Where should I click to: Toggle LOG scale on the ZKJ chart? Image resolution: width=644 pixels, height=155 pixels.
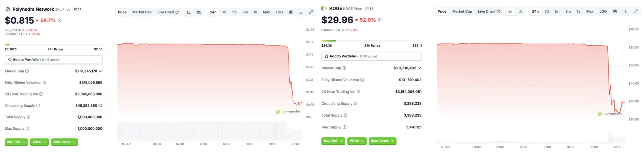coord(279,12)
